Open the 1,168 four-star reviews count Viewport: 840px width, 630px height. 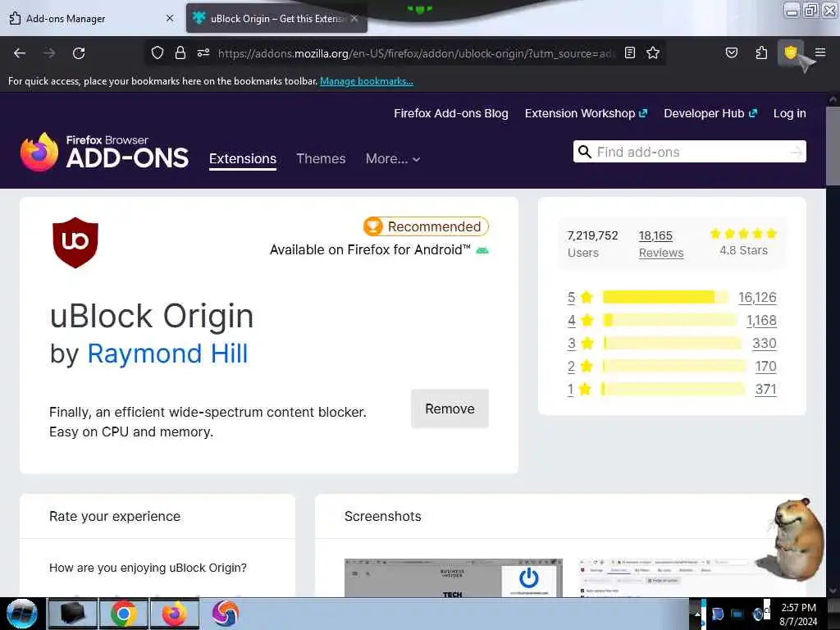pos(761,321)
